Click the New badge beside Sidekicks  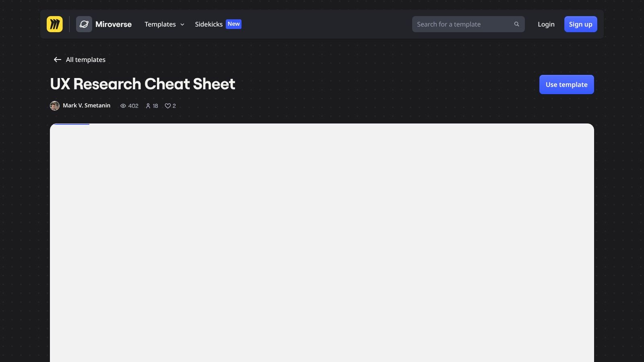click(233, 24)
